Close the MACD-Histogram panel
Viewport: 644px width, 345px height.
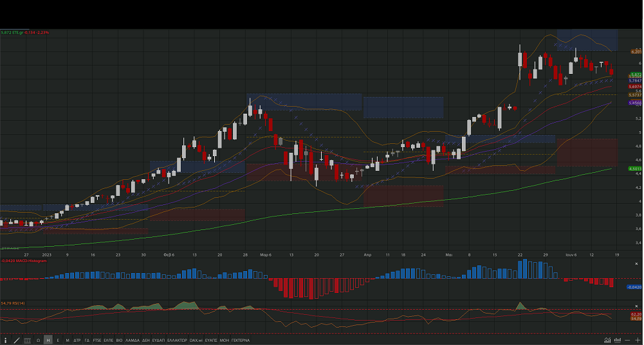(x=637, y=264)
